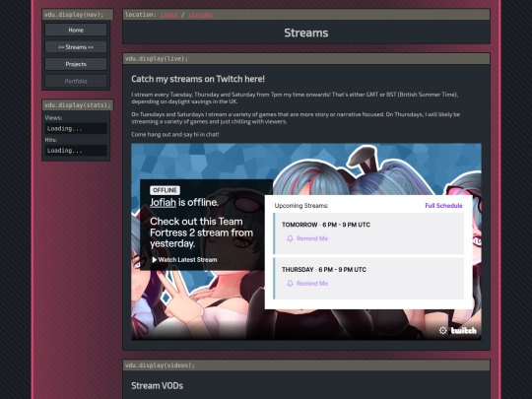Click 'THURSDAY · 6 PM - 9 PM UTC' text
532x399 pixels.
324,269
